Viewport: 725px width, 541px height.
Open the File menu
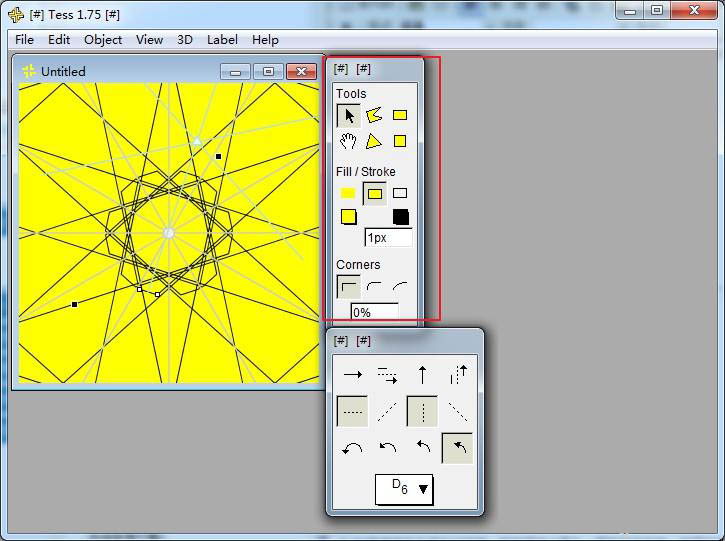25,40
